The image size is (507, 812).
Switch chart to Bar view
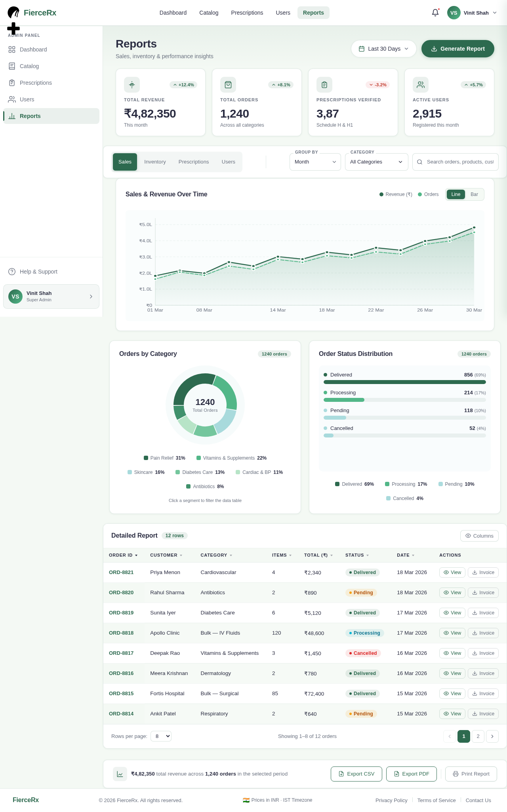(x=474, y=194)
